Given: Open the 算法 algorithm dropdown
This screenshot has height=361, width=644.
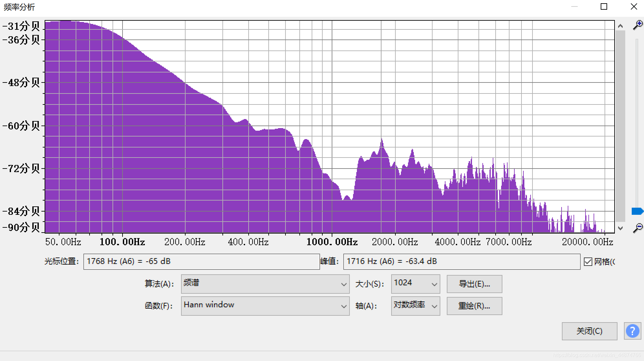Looking at the screenshot, I should click(x=265, y=284).
